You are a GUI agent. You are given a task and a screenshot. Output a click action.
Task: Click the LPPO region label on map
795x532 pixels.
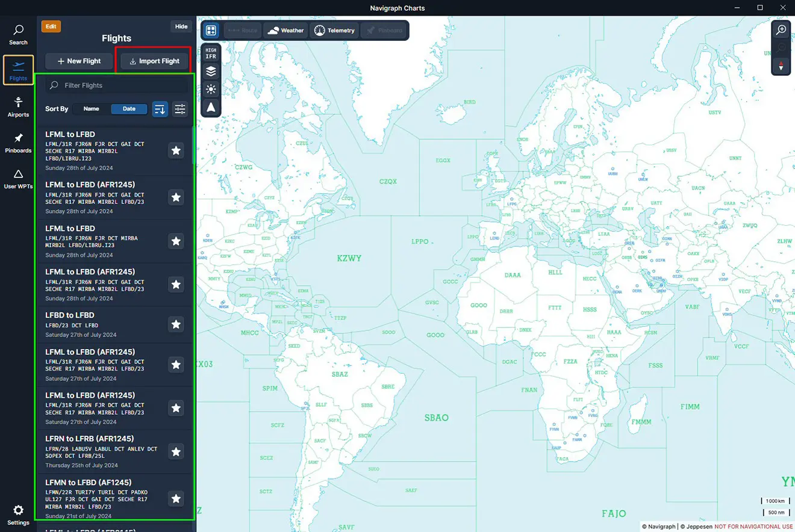click(x=420, y=241)
